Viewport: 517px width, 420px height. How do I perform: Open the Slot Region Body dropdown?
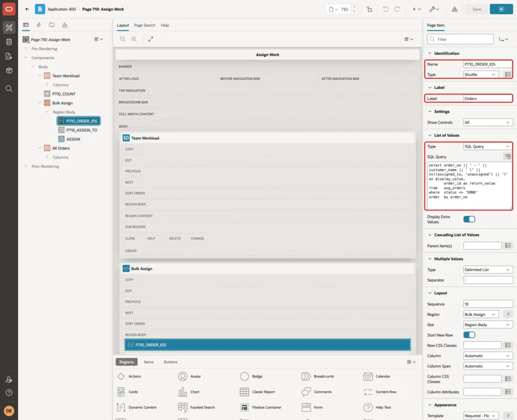488,325
